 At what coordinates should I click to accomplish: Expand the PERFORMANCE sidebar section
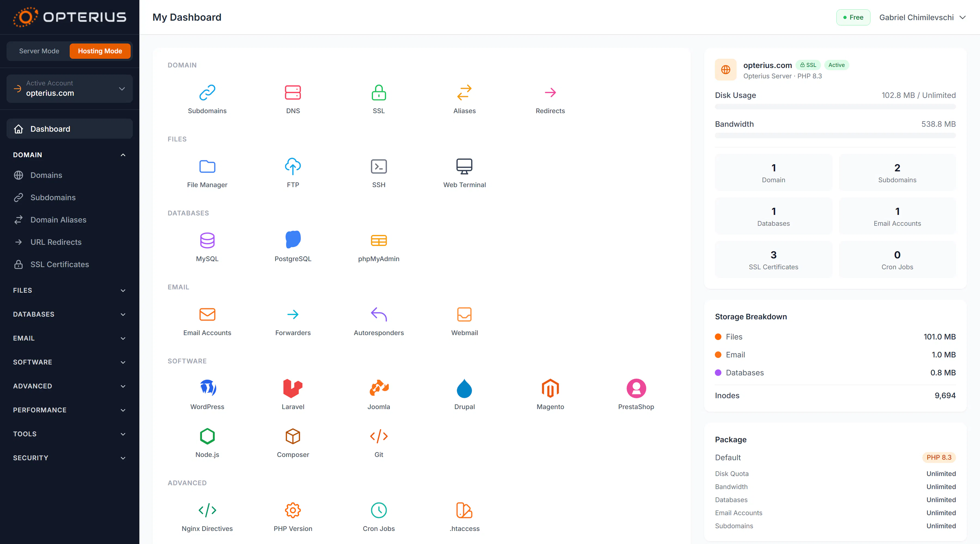click(x=70, y=410)
